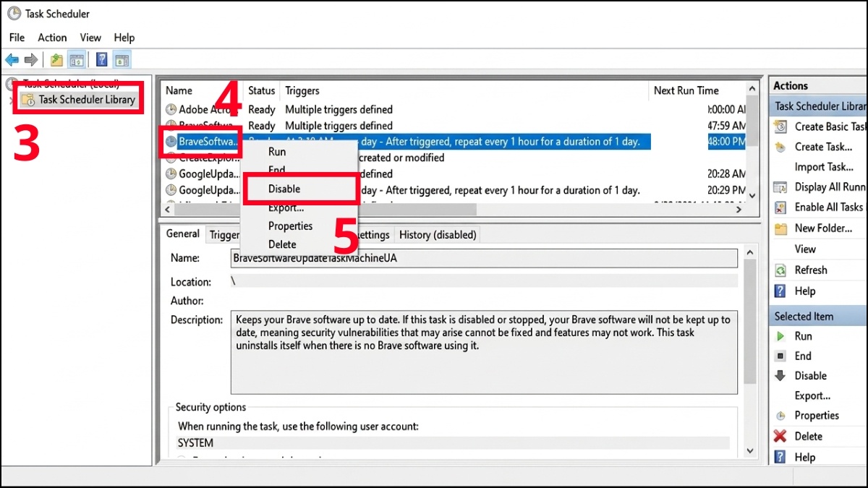The height and width of the screenshot is (488, 868).
Task: Click Create Task... in the Actions pane
Action: click(x=813, y=147)
